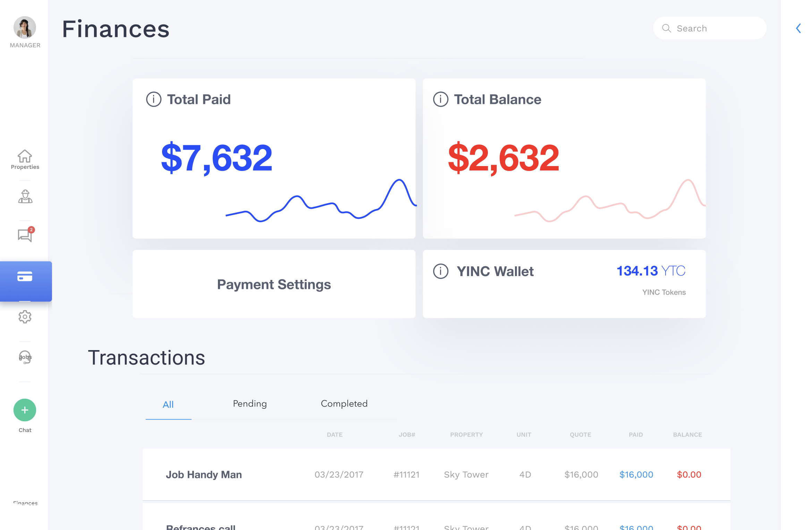Click the support headset icon in sidebar
The height and width of the screenshot is (530, 812).
[25, 357]
